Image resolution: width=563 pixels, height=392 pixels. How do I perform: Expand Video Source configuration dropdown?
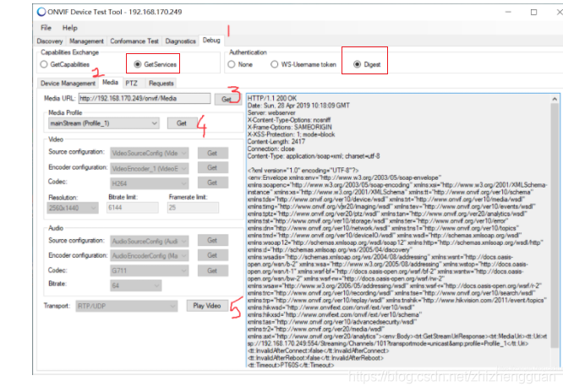point(150,153)
